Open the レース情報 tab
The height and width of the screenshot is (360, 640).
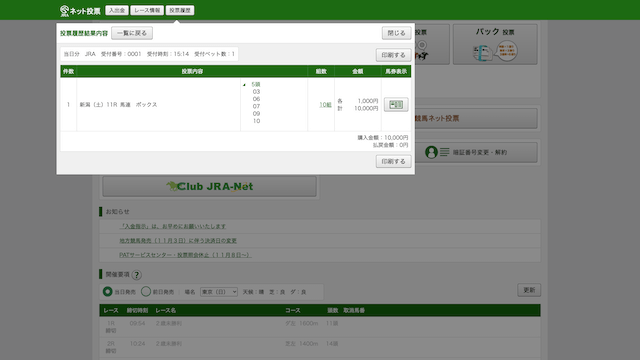pos(147,10)
